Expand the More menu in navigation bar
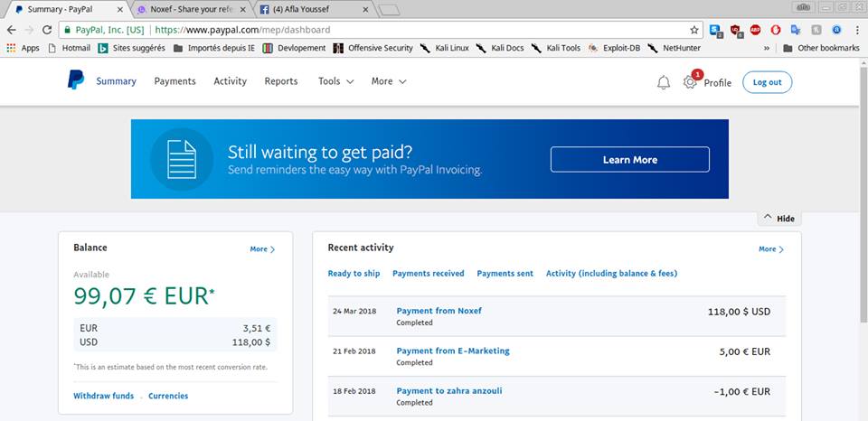Viewport: 868px width, 421px height. (389, 81)
